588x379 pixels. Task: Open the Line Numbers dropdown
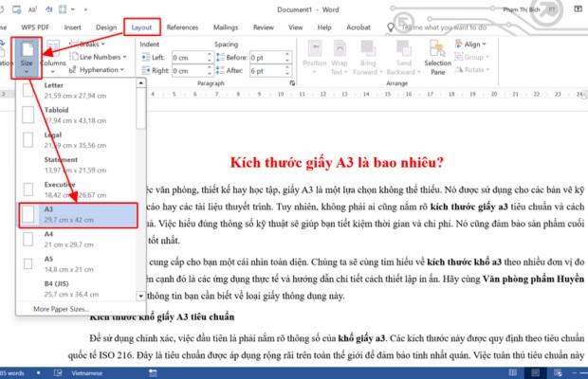click(99, 57)
